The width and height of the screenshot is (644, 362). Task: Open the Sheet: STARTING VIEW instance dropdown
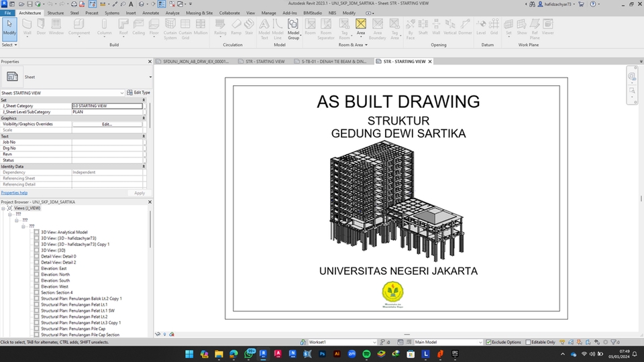click(121, 93)
